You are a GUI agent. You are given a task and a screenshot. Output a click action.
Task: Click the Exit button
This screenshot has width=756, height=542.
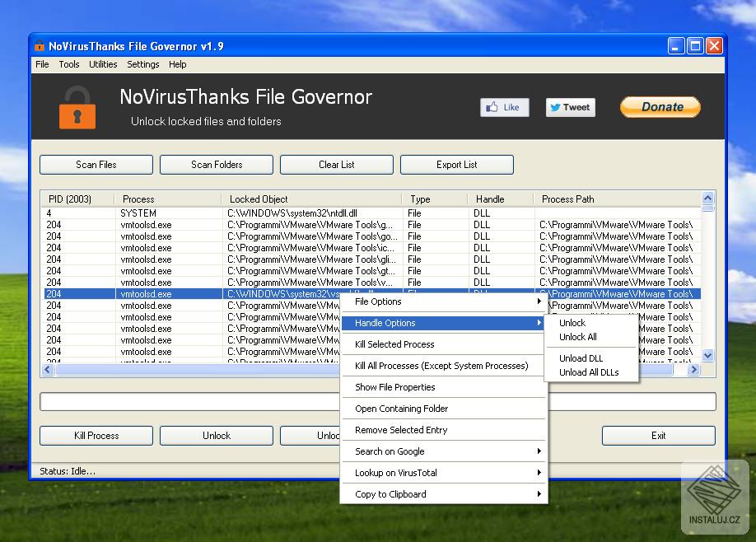659,436
